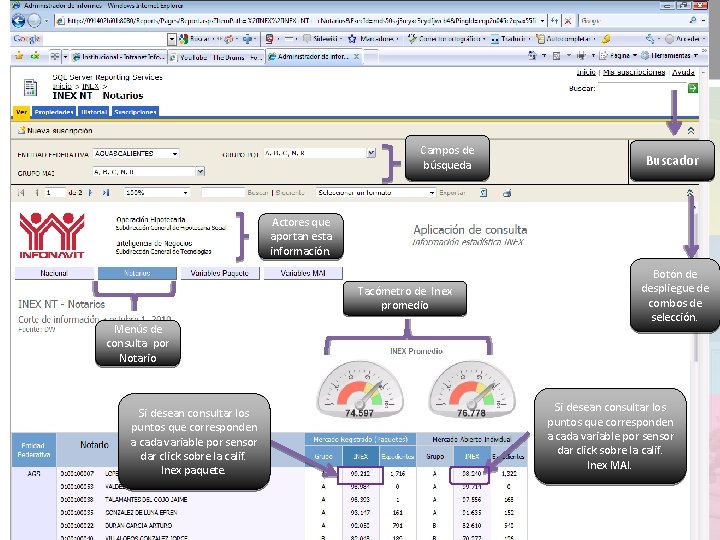Image resolution: width=720 pixels, height=540 pixels.
Task: Open the Nacional report menu
Action: (54, 273)
